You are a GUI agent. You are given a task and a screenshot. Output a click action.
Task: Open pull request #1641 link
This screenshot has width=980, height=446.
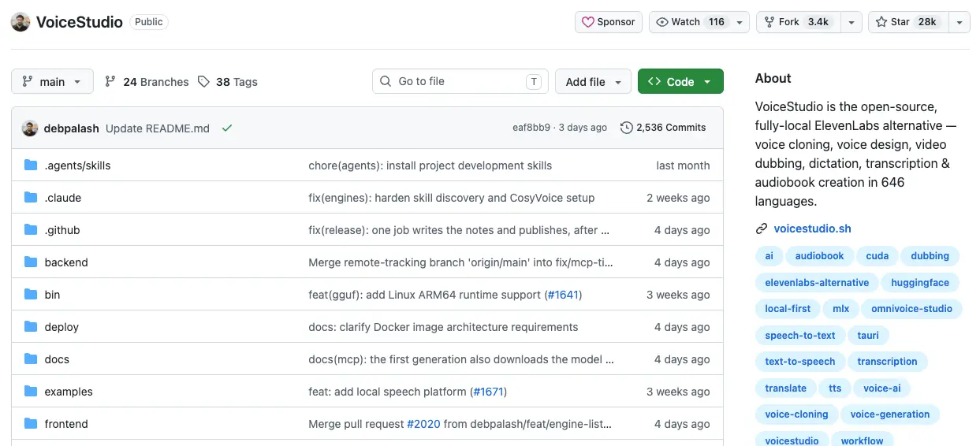[x=563, y=295]
